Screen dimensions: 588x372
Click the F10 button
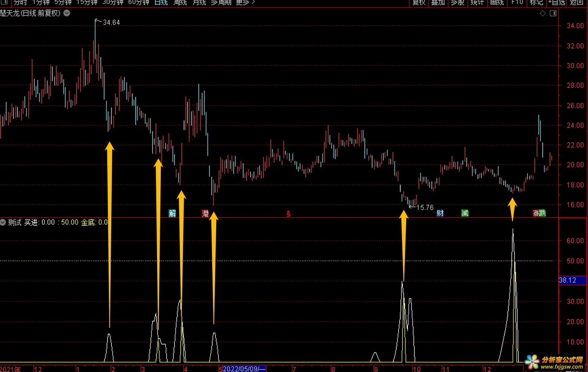click(x=517, y=2)
